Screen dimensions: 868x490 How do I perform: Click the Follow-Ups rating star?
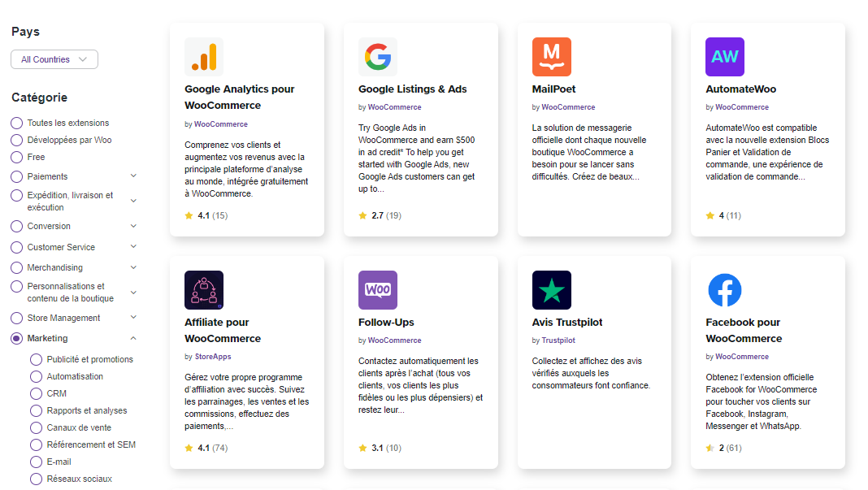click(362, 448)
